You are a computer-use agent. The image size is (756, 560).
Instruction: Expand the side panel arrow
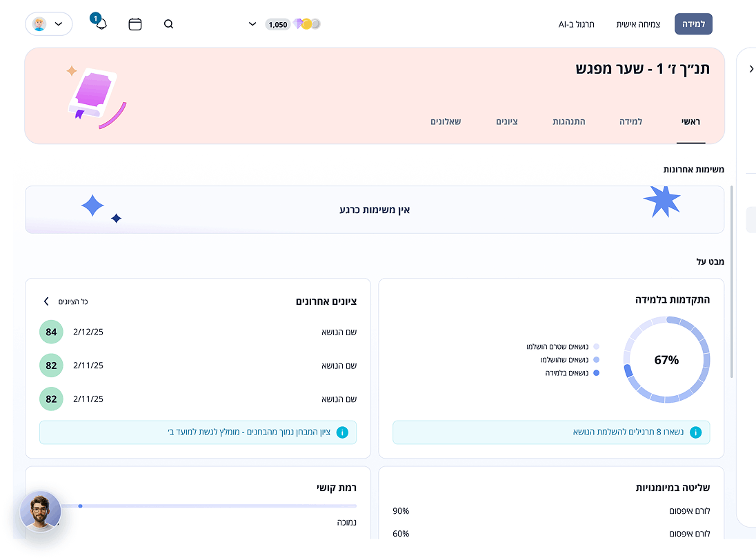tap(751, 69)
